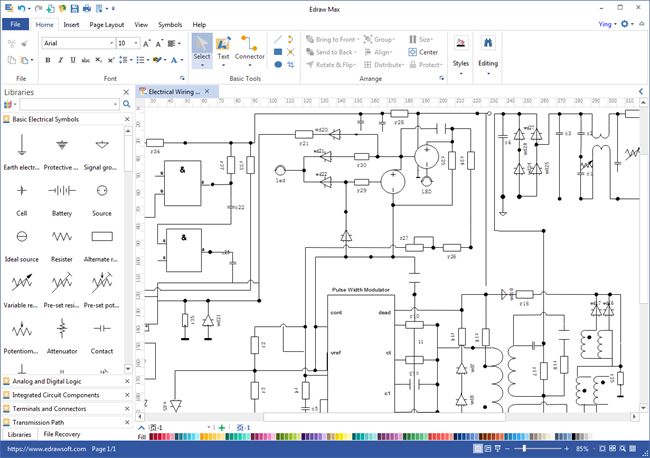Add a new page with plus button
The width and height of the screenshot is (650, 458).
tap(222, 427)
